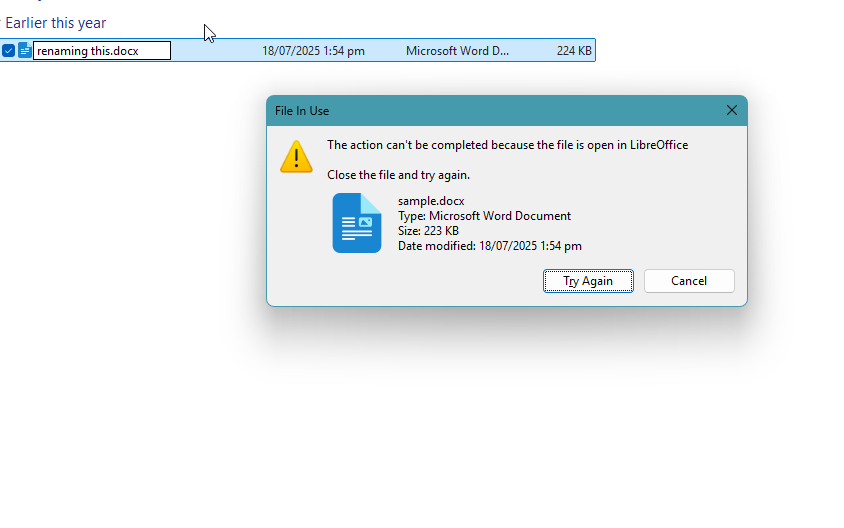Click the date '18/07/2025 1:54 pm' in the file row

(x=313, y=51)
